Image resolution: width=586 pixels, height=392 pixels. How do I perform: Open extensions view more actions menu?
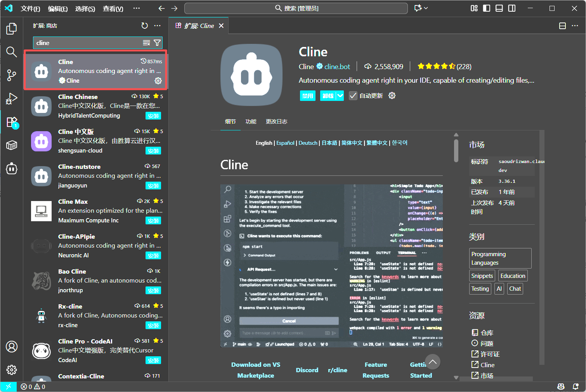click(157, 26)
